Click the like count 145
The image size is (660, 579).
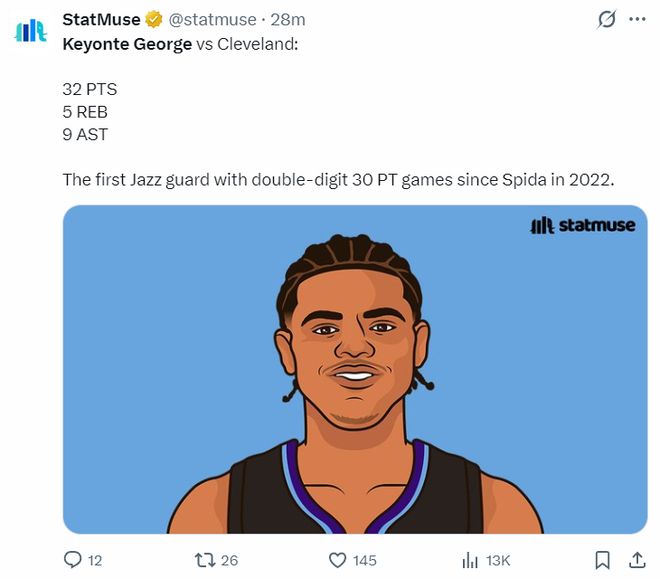tap(365, 560)
